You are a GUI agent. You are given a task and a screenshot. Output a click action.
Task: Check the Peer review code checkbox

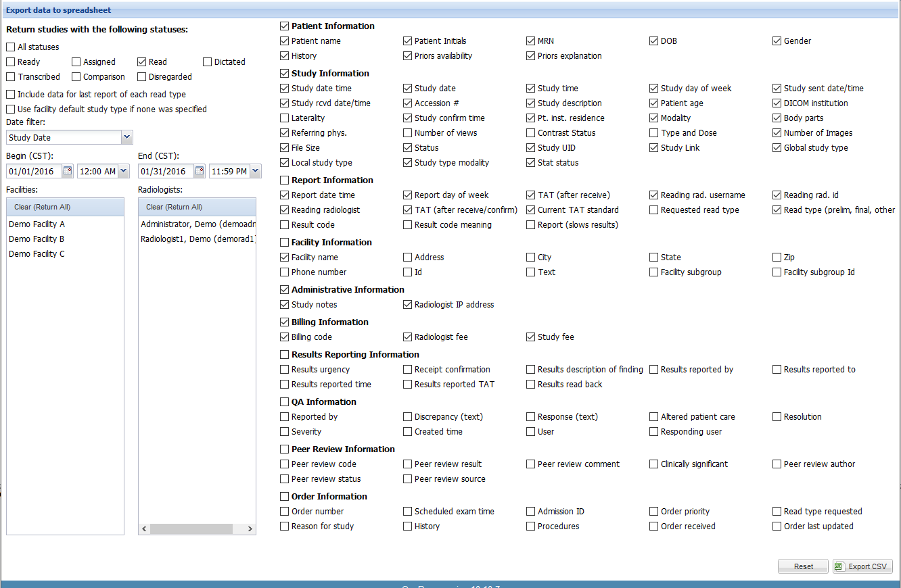(284, 464)
